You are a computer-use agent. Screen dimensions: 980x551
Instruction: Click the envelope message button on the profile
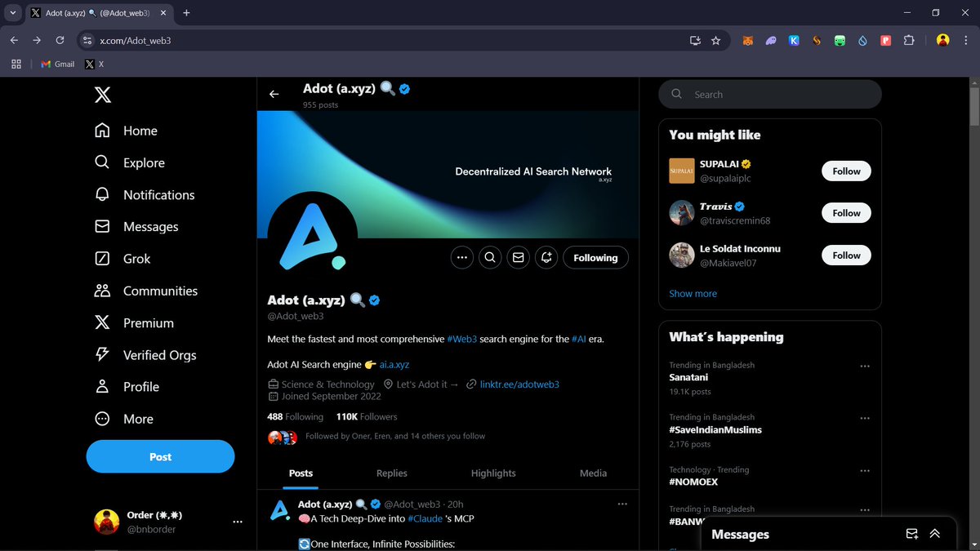pos(518,257)
